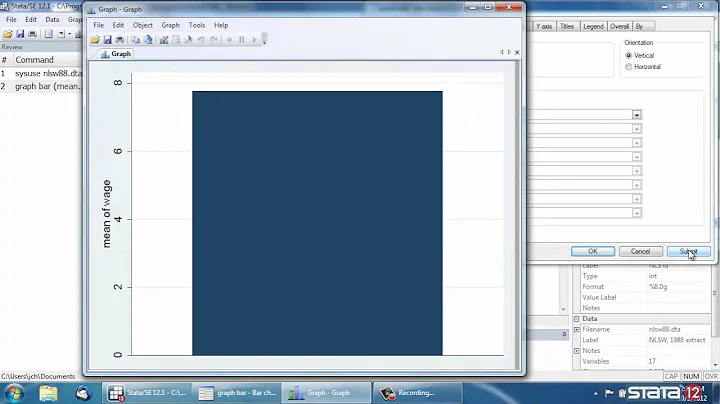Expand the Filename row in Properties panel
The image size is (720, 404).
(577, 330)
